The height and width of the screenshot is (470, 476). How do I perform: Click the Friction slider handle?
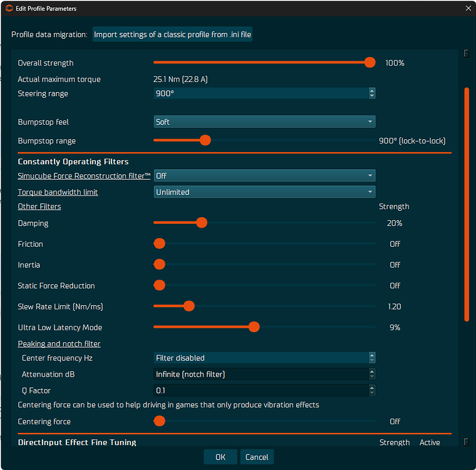pos(159,244)
